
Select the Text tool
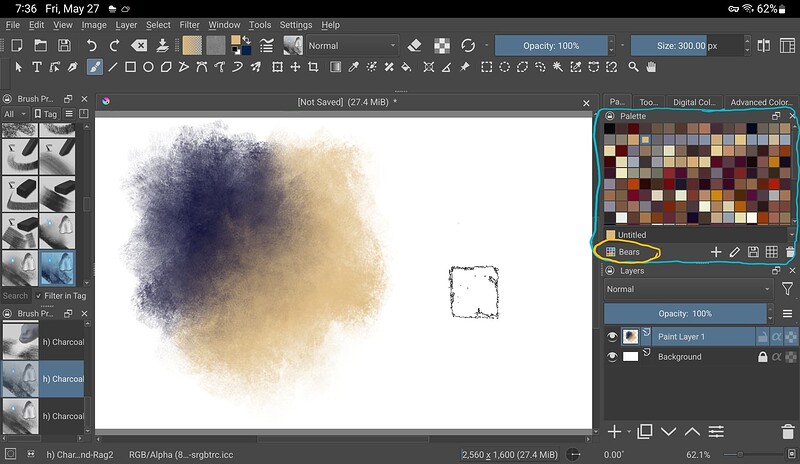(37, 67)
